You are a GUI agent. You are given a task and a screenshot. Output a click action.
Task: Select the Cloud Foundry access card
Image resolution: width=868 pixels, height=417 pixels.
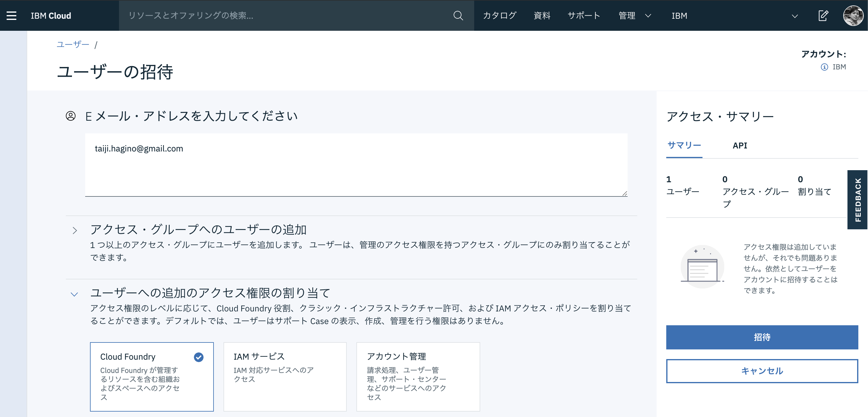coord(152,377)
